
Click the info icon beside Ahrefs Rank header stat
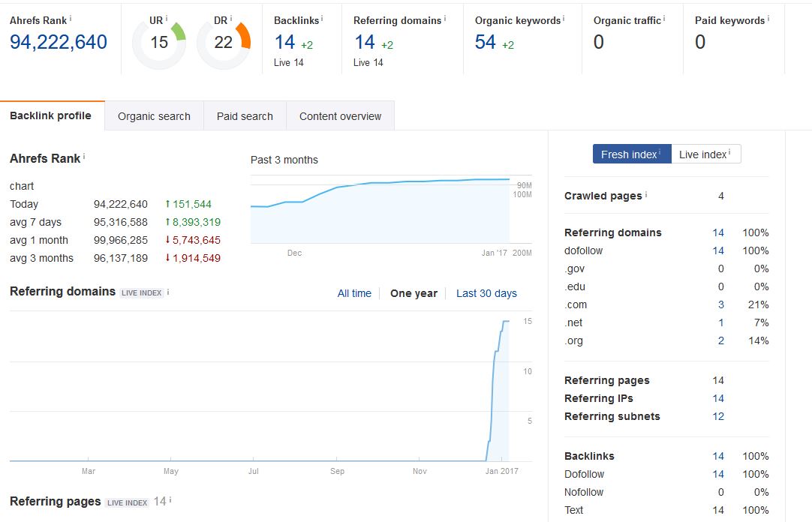point(71,19)
